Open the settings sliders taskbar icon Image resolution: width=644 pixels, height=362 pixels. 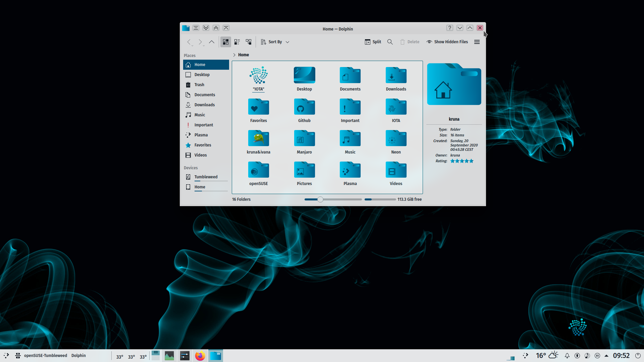click(x=185, y=356)
